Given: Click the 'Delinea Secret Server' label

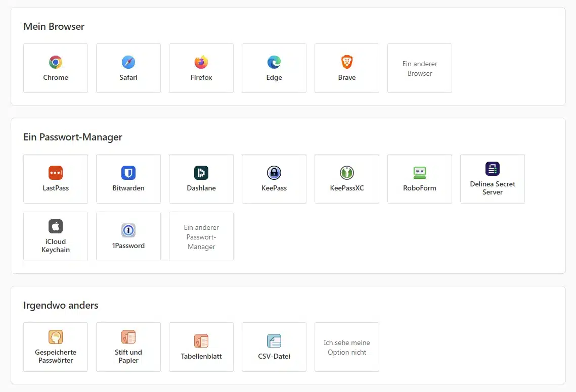Looking at the screenshot, I should tap(492, 188).
